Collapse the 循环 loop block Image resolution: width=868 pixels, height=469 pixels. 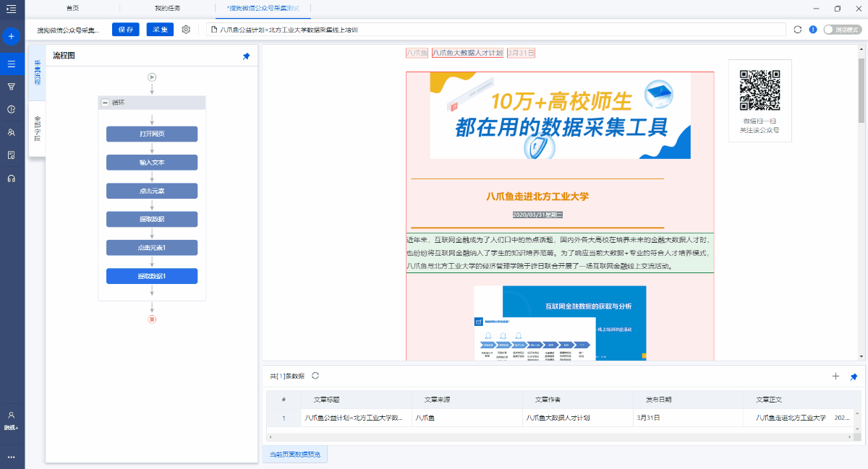(x=106, y=103)
